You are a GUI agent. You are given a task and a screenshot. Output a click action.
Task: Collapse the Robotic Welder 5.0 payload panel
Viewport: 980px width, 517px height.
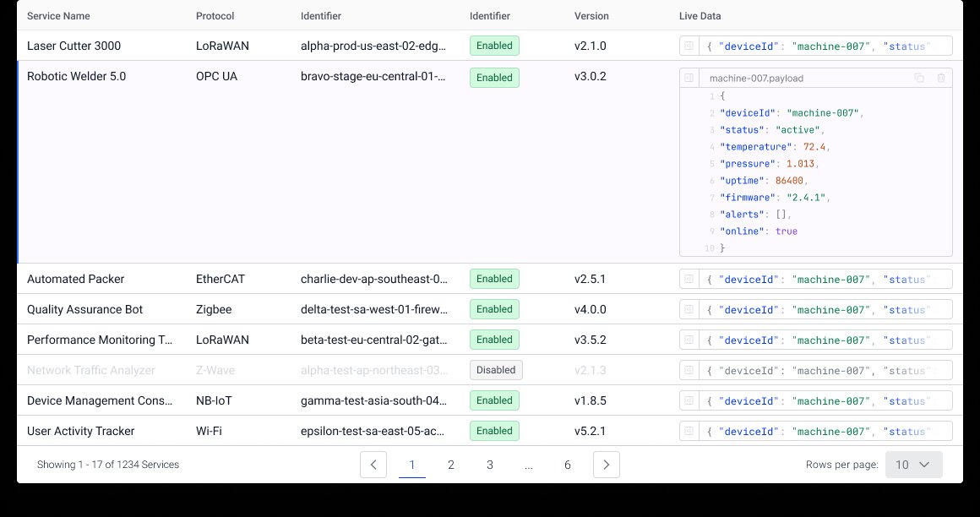pyautogui.click(x=689, y=79)
